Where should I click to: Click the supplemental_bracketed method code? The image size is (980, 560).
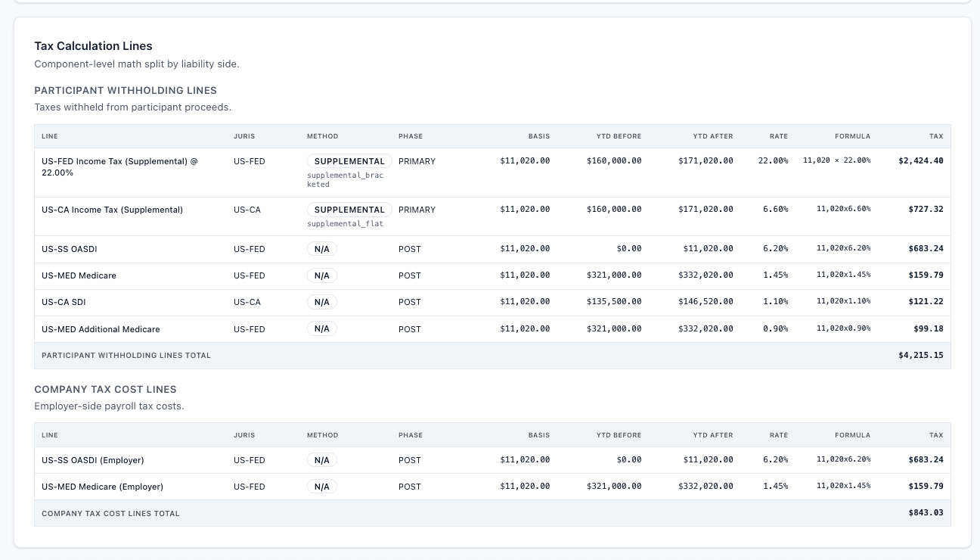346,179
